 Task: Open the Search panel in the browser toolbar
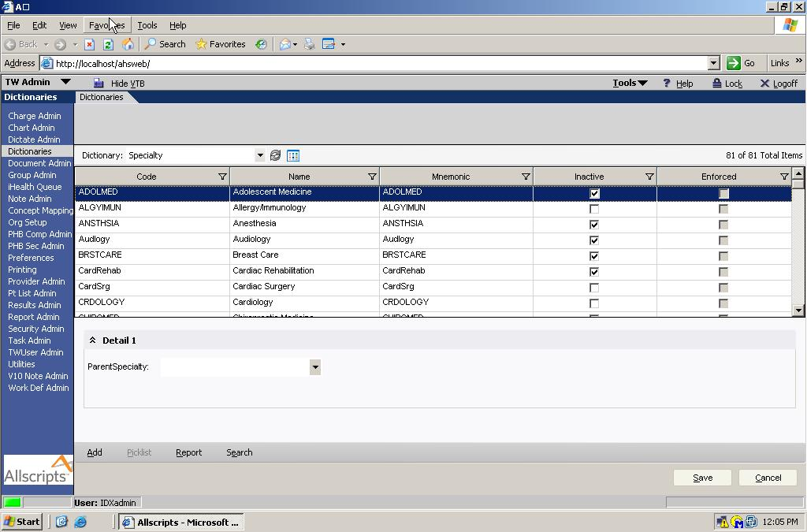tap(164, 44)
